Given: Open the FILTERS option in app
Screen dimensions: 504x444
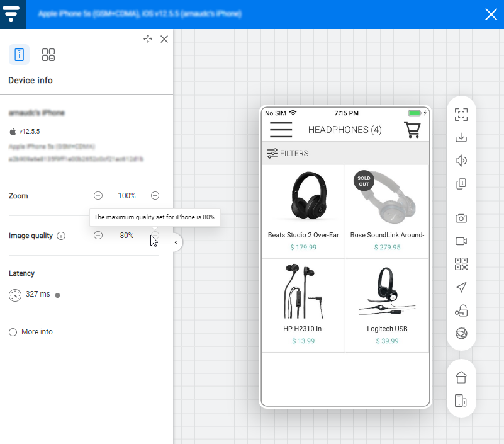Looking at the screenshot, I should (288, 153).
